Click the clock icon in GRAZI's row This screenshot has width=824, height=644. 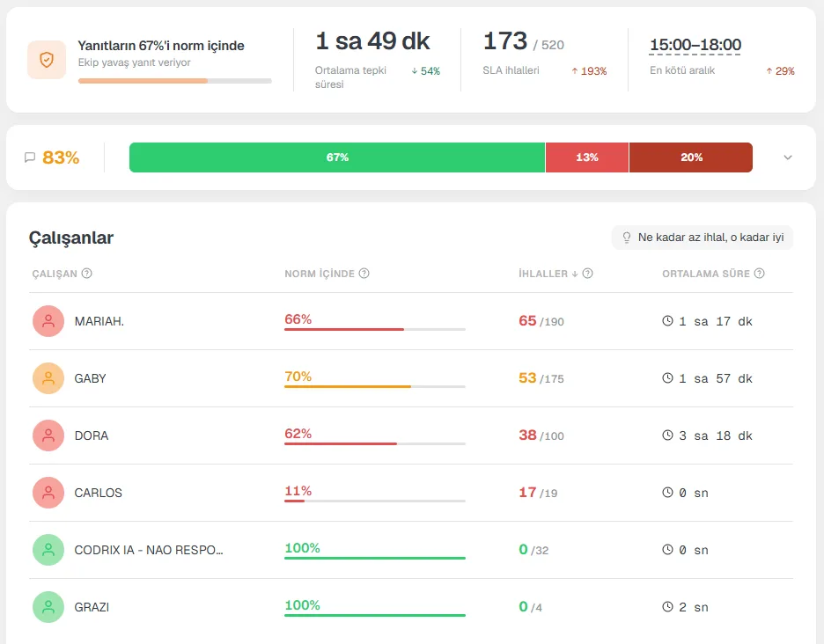pyautogui.click(x=667, y=607)
